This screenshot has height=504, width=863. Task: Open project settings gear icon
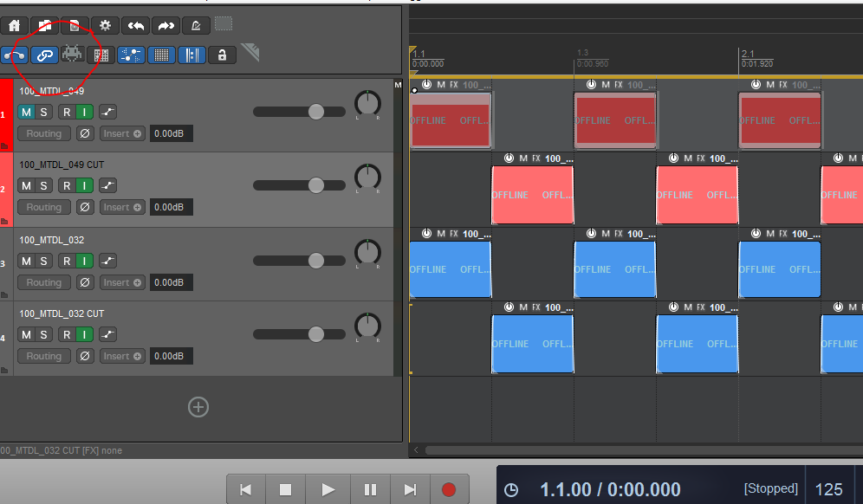point(105,25)
